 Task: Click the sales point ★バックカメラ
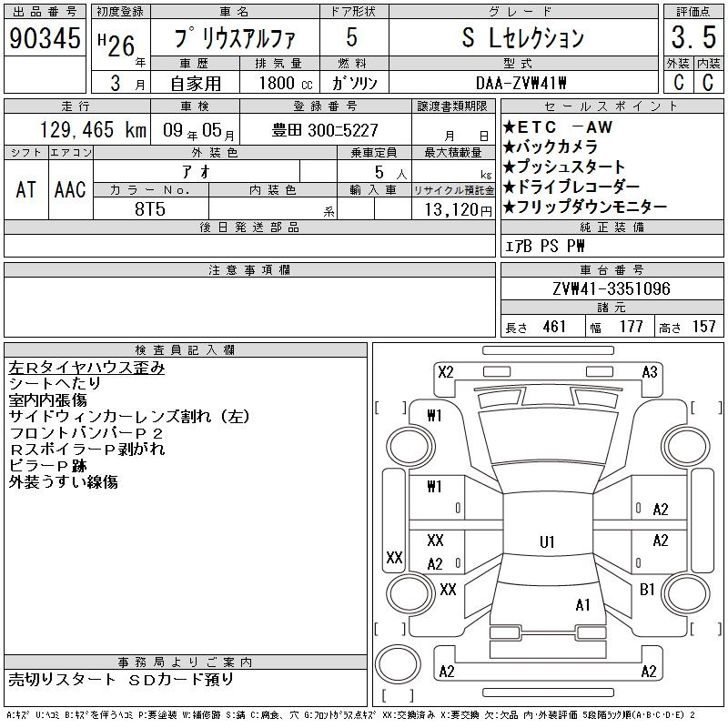click(551, 147)
